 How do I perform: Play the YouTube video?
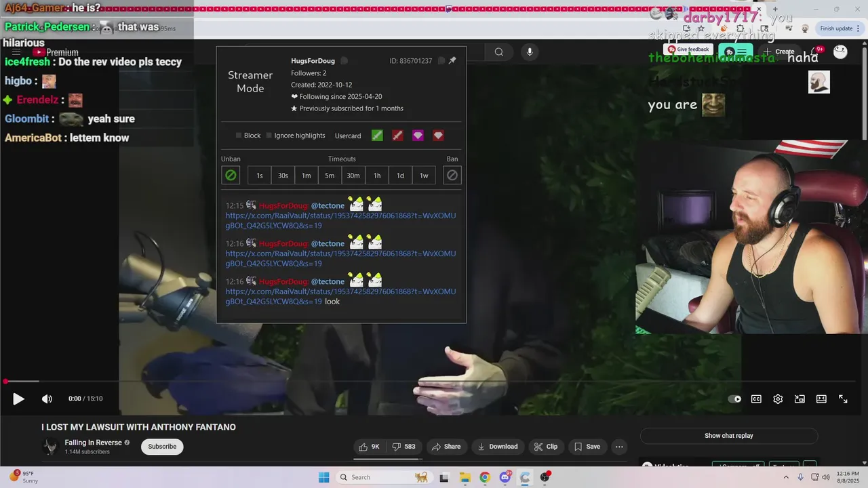click(x=18, y=399)
